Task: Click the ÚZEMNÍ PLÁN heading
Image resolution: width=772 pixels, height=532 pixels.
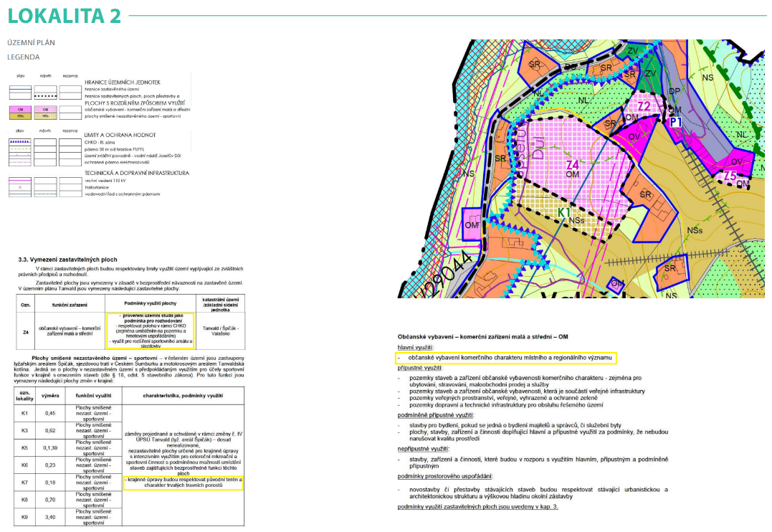Action: point(31,42)
